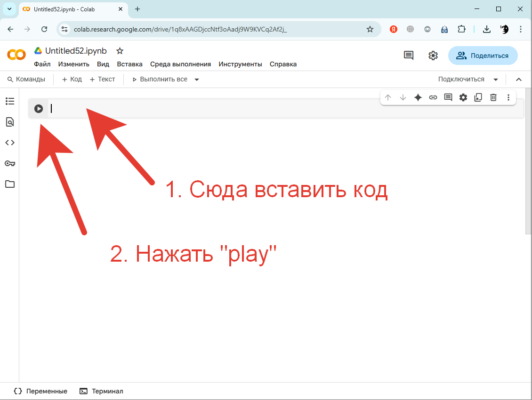Click the Поделиться button

point(483,55)
